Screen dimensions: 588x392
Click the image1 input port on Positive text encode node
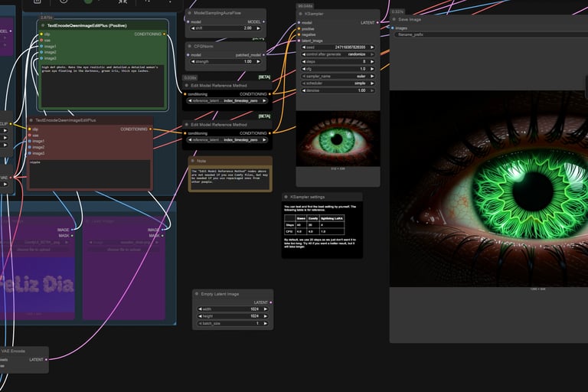[x=41, y=47]
